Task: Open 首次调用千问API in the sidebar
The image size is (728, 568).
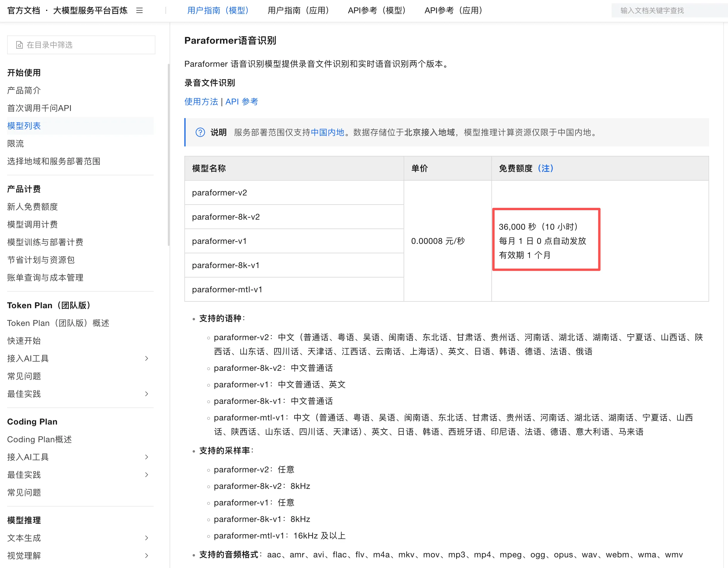Action: coord(39,108)
